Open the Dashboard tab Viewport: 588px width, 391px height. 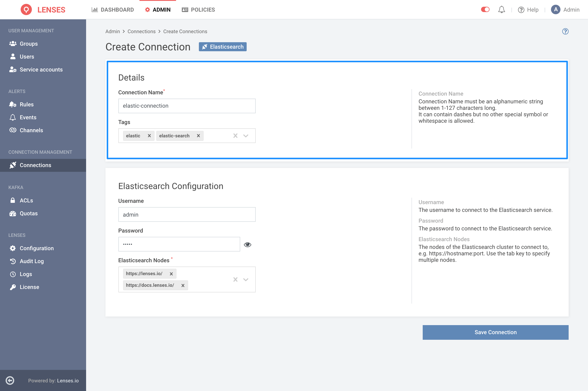point(113,9)
